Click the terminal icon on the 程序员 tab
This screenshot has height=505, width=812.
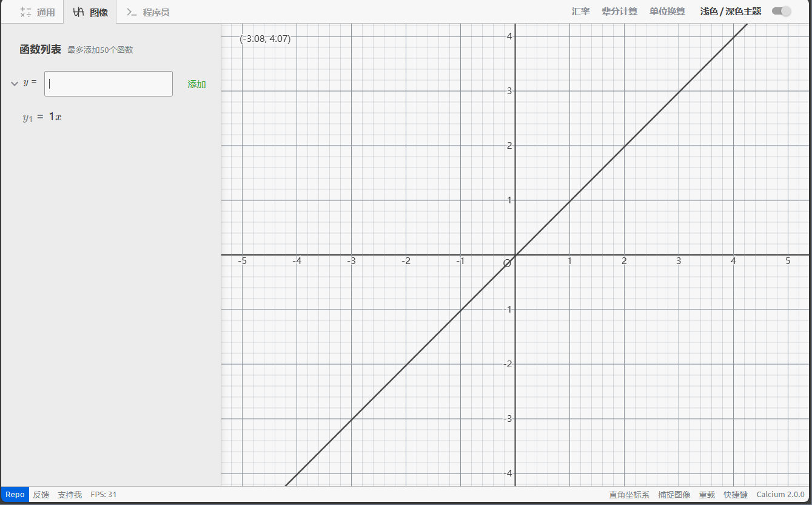pyautogui.click(x=131, y=12)
